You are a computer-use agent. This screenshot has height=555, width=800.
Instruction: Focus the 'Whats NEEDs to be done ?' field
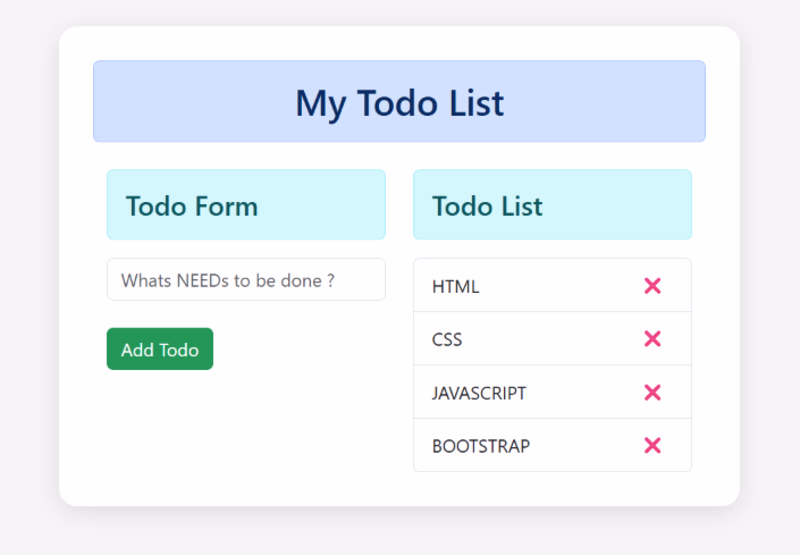tap(246, 280)
